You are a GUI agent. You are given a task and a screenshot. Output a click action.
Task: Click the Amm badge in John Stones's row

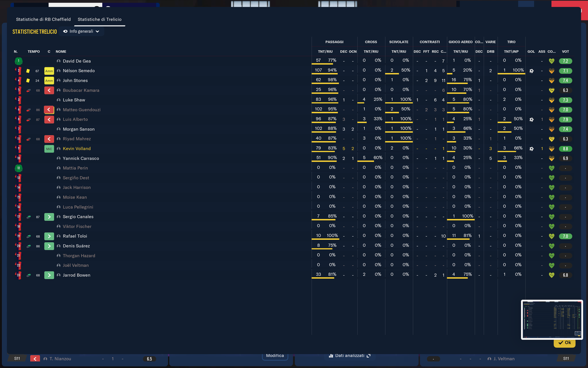click(49, 80)
